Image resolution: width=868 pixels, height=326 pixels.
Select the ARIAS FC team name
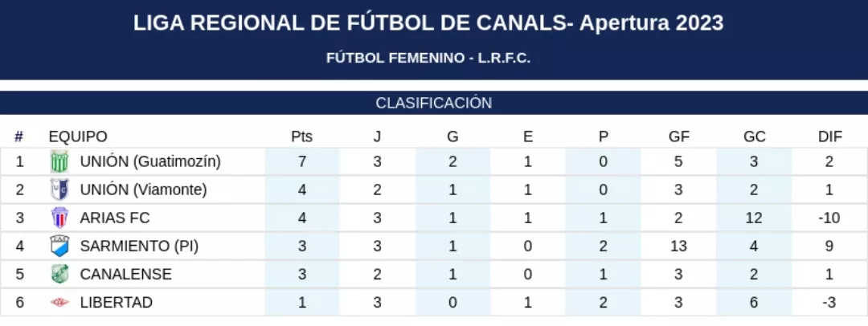pos(115,218)
